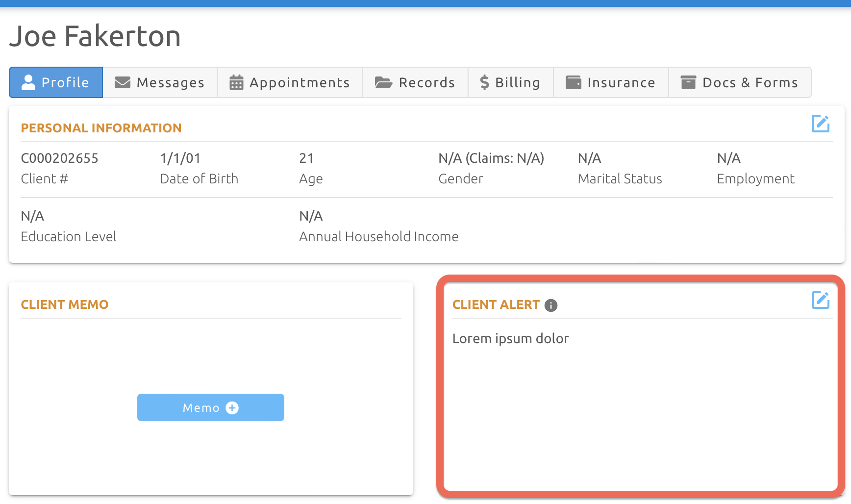851x504 pixels.
Task: Click the folder icon on Records tab
Action: pos(383,82)
